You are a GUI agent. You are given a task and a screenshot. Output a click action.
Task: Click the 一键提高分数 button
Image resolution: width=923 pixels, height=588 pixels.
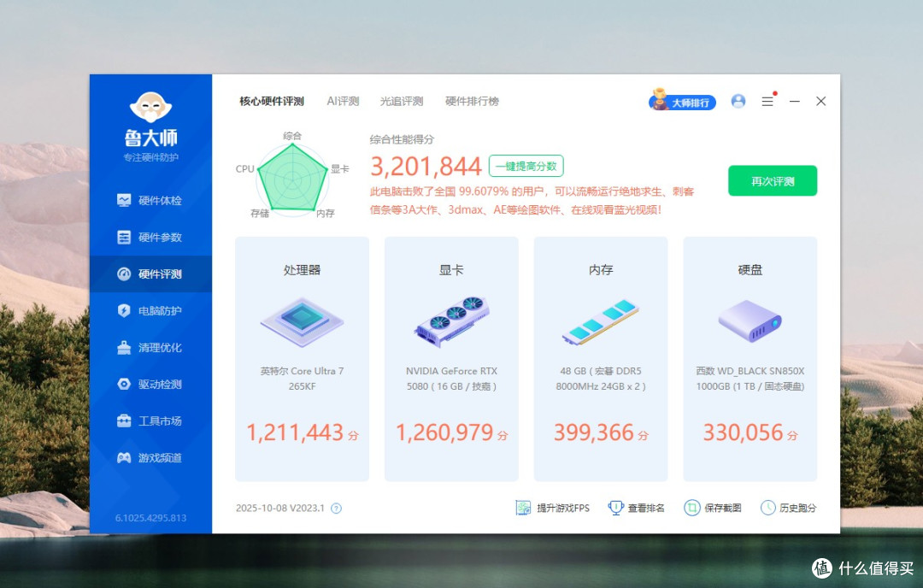(x=526, y=166)
